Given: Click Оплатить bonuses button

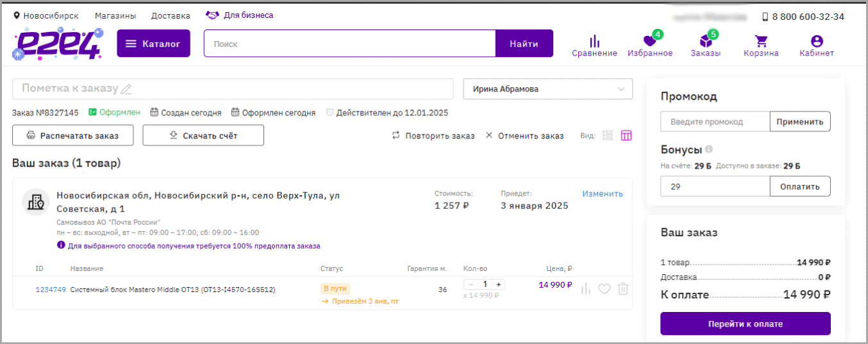Looking at the screenshot, I should [x=800, y=186].
